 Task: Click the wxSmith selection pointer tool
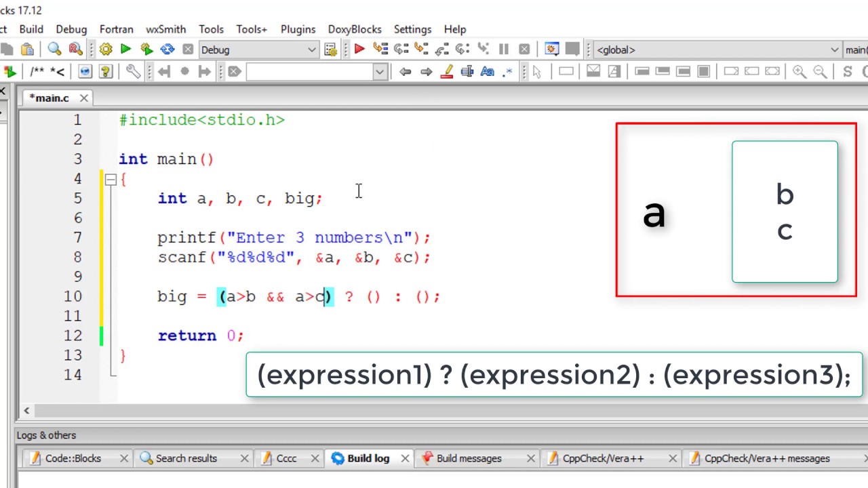536,71
